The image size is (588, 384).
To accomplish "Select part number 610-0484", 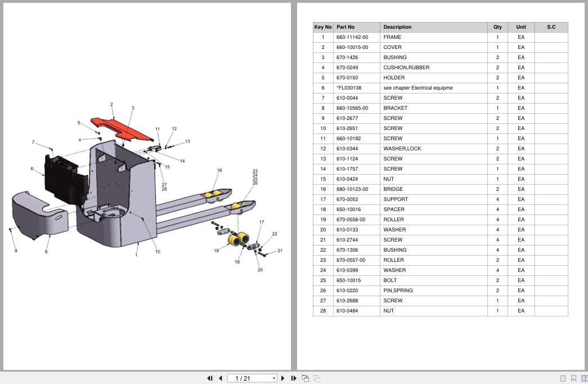I will coord(347,311).
